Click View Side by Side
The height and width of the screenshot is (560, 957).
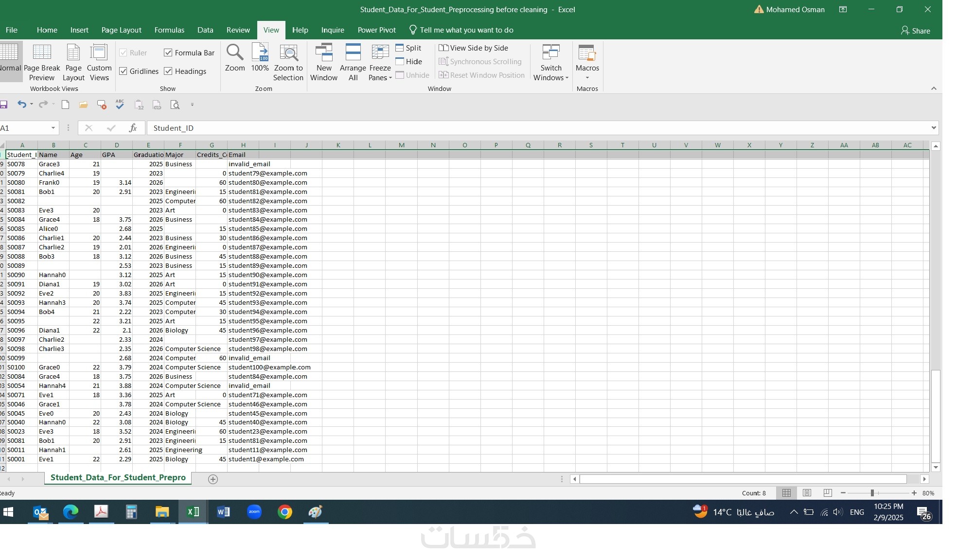tap(474, 48)
